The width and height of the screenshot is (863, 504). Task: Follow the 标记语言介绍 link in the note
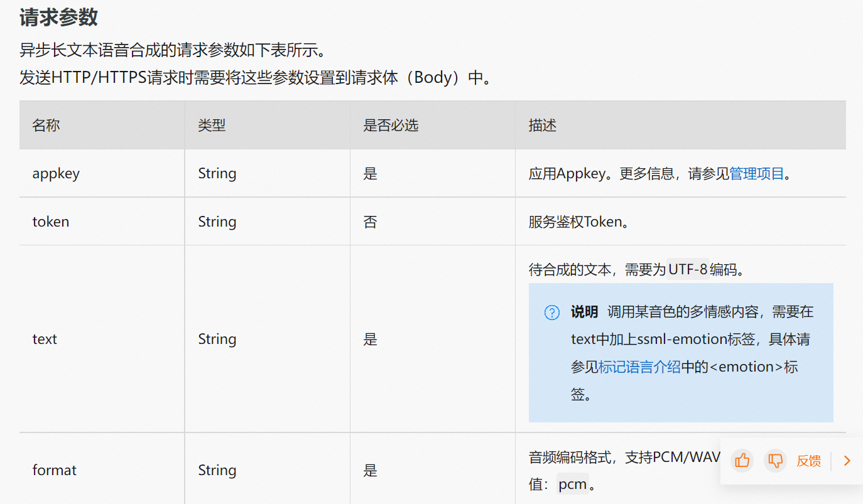coord(639,367)
